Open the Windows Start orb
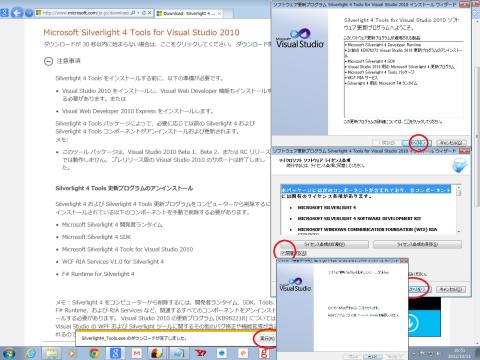The image size is (480, 360). [x=8, y=353]
